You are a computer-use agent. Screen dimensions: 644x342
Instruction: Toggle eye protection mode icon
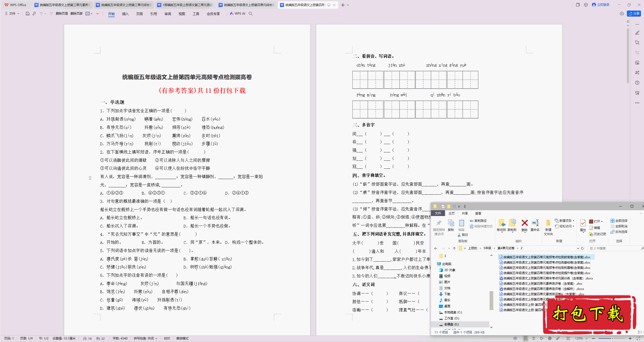coord(515,338)
